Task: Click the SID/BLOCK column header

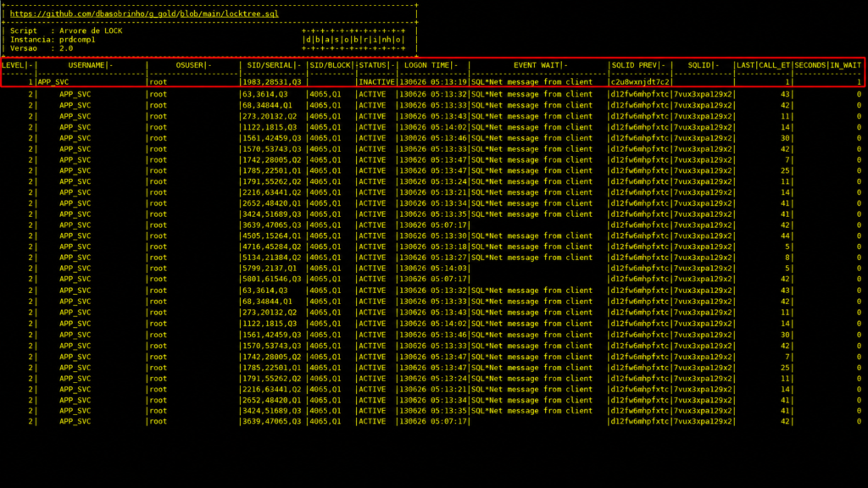Action: (x=331, y=65)
